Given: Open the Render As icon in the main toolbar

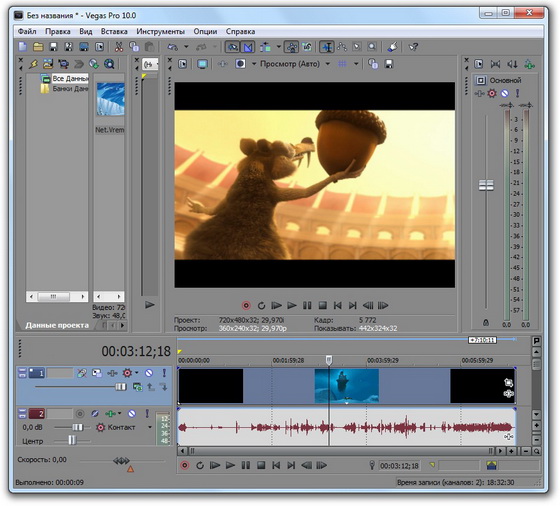Looking at the screenshot, I should point(84,46).
